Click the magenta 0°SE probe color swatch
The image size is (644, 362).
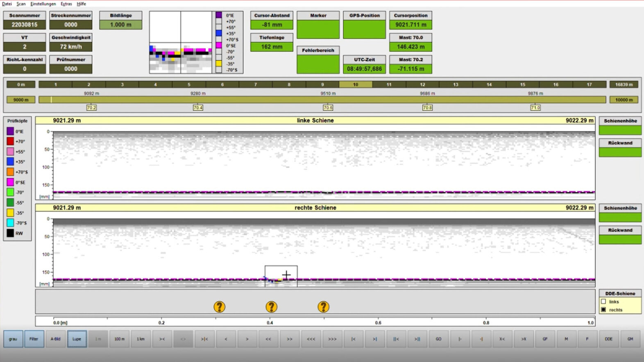(10, 182)
